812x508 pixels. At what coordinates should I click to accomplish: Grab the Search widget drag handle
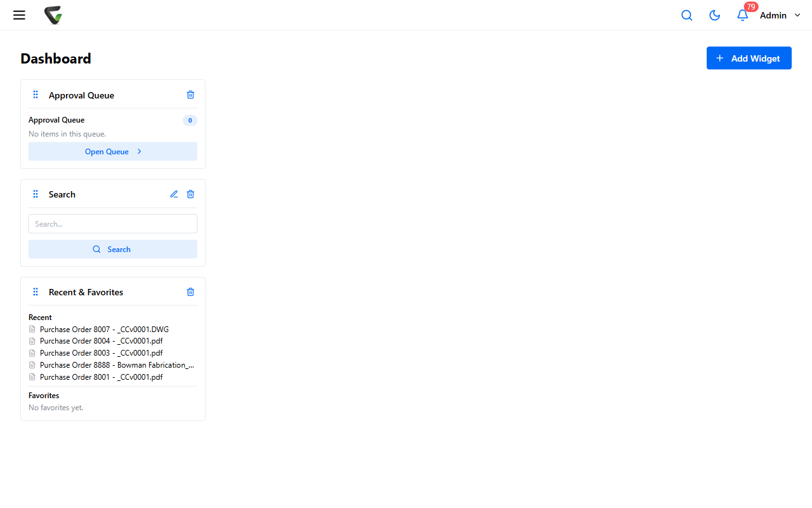[x=36, y=194]
